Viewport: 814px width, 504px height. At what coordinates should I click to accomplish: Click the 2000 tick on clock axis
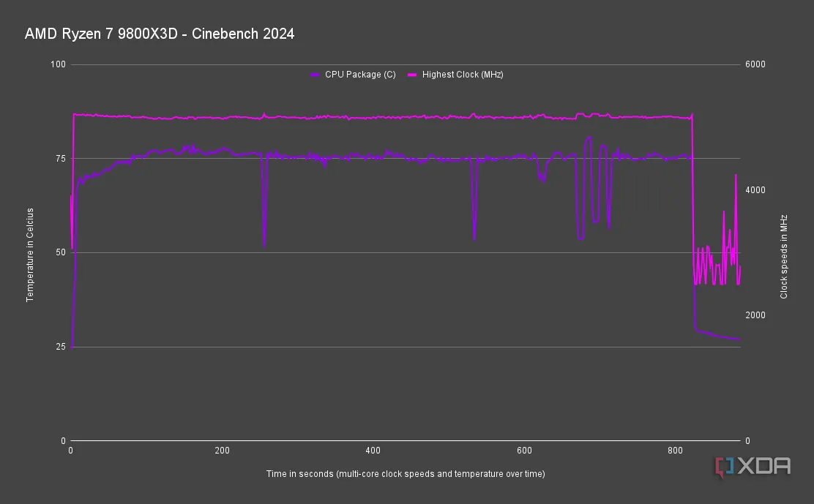pyautogui.click(x=755, y=315)
